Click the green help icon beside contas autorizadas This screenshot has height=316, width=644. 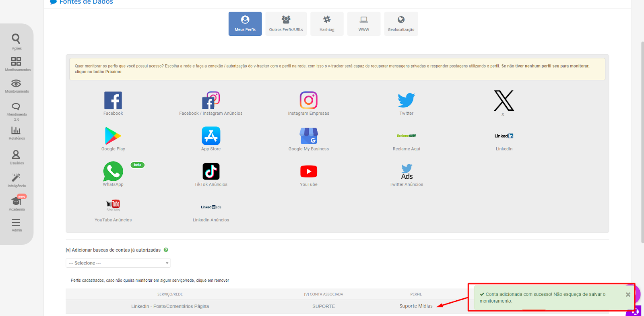click(x=166, y=250)
